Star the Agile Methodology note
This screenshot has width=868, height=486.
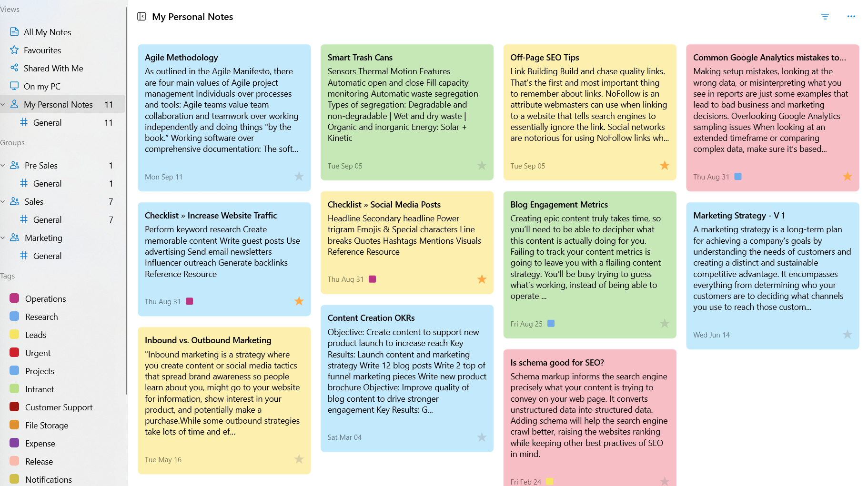(299, 177)
